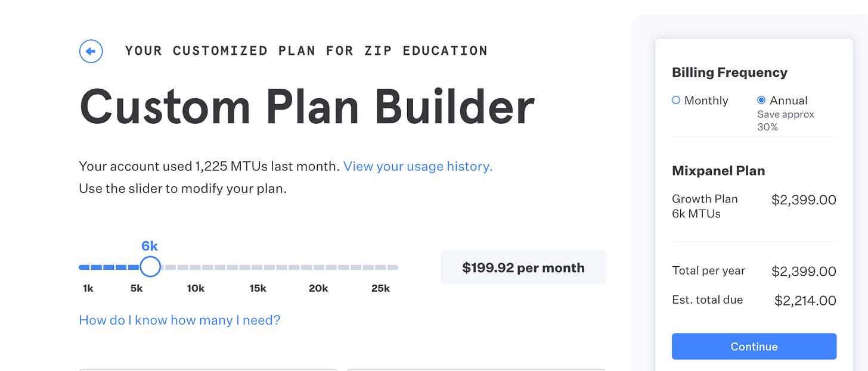This screenshot has height=371, width=868.
Task: Open the View your usage history link
Action: pyautogui.click(x=417, y=166)
